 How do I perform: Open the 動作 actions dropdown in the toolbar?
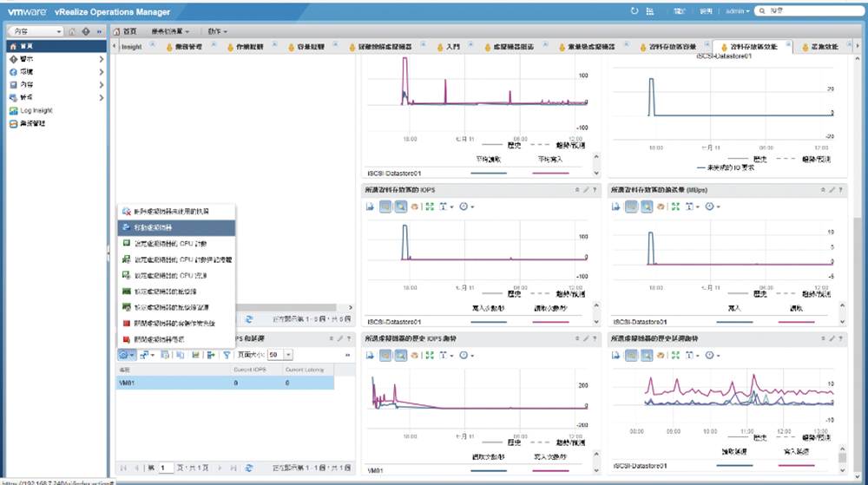pos(218,31)
